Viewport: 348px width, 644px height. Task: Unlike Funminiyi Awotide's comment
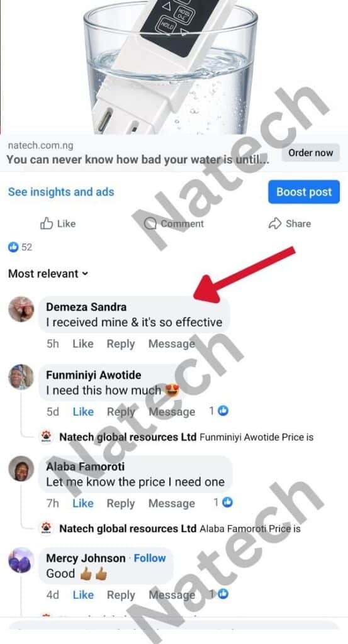(83, 411)
